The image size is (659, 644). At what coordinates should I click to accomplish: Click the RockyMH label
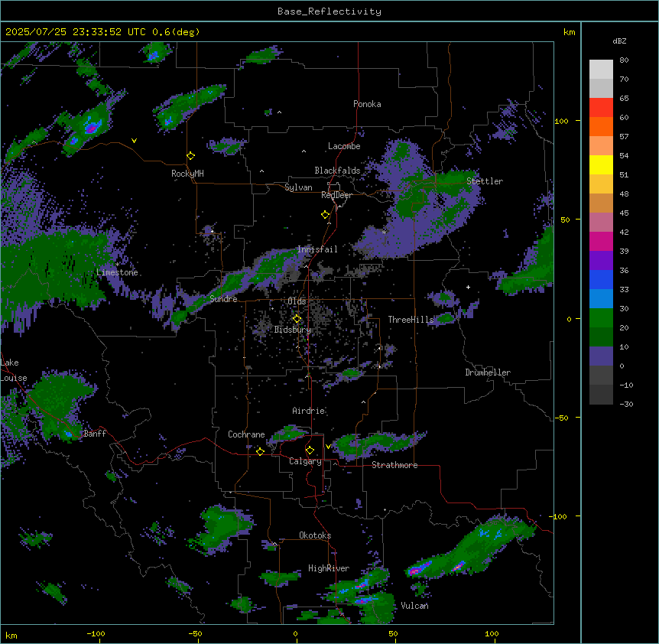pos(187,174)
